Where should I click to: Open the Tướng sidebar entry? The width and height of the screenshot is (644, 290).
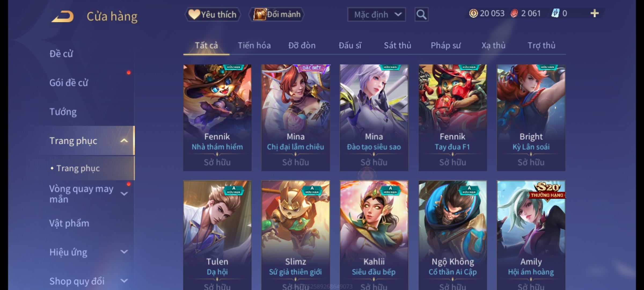point(63,112)
